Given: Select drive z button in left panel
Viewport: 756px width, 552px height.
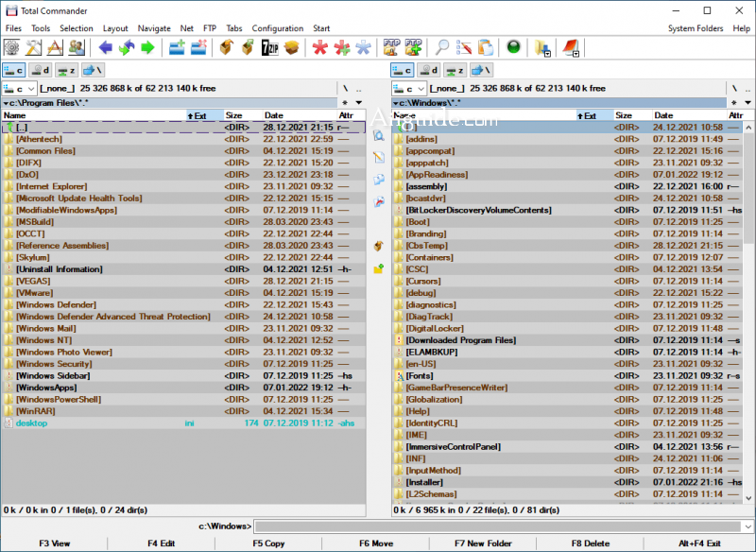Looking at the screenshot, I should pyautogui.click(x=66, y=70).
